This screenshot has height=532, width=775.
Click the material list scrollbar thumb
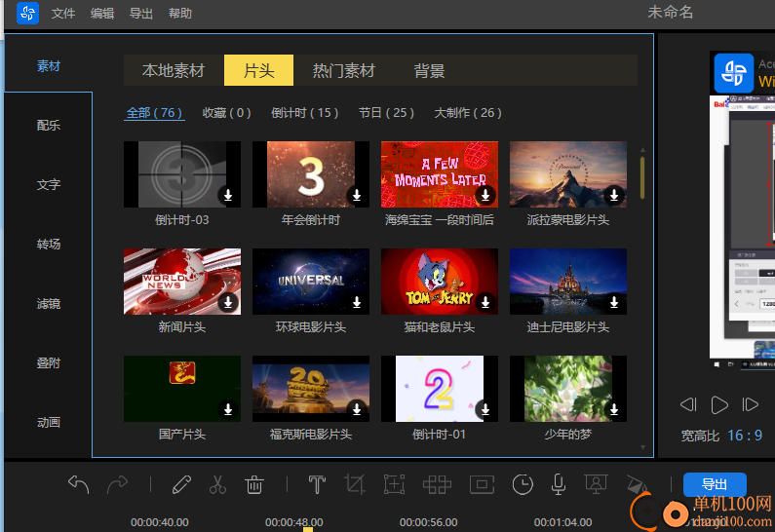pos(642,178)
